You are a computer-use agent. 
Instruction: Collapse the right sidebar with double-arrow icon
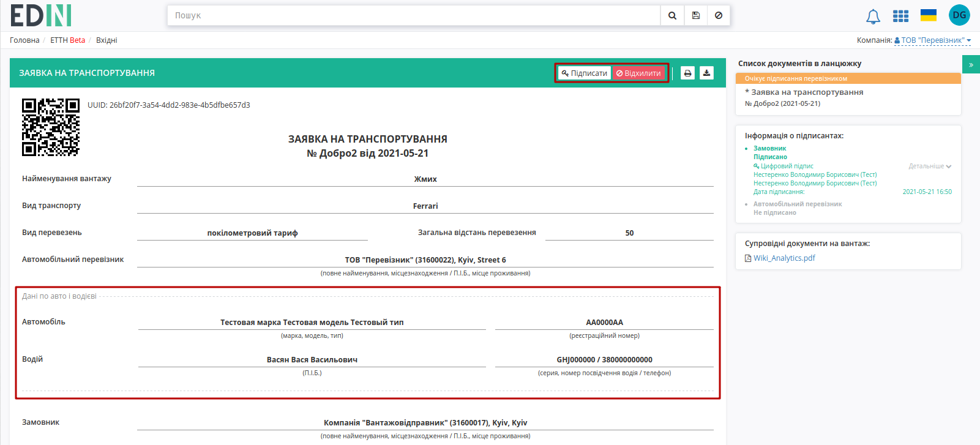coord(971,64)
